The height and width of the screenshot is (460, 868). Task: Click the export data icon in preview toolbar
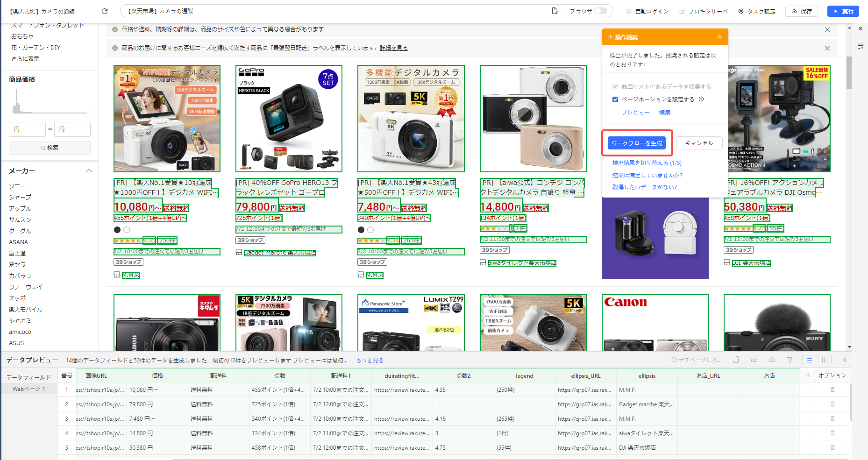coord(772,360)
